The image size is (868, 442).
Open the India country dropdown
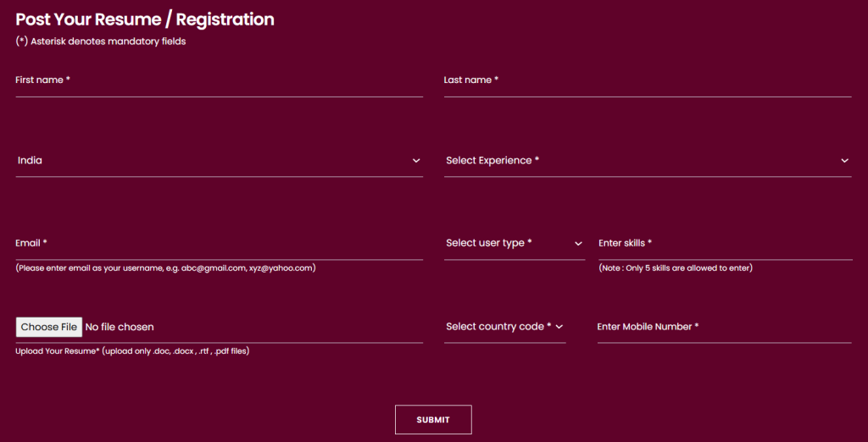click(212, 161)
